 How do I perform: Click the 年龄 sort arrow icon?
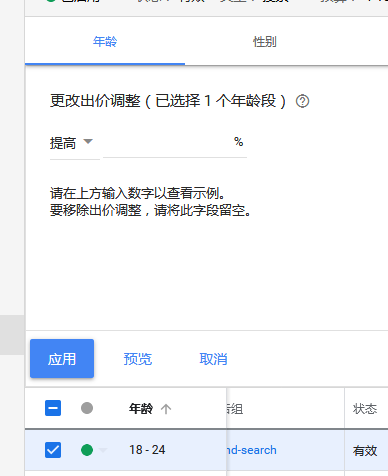click(166, 409)
